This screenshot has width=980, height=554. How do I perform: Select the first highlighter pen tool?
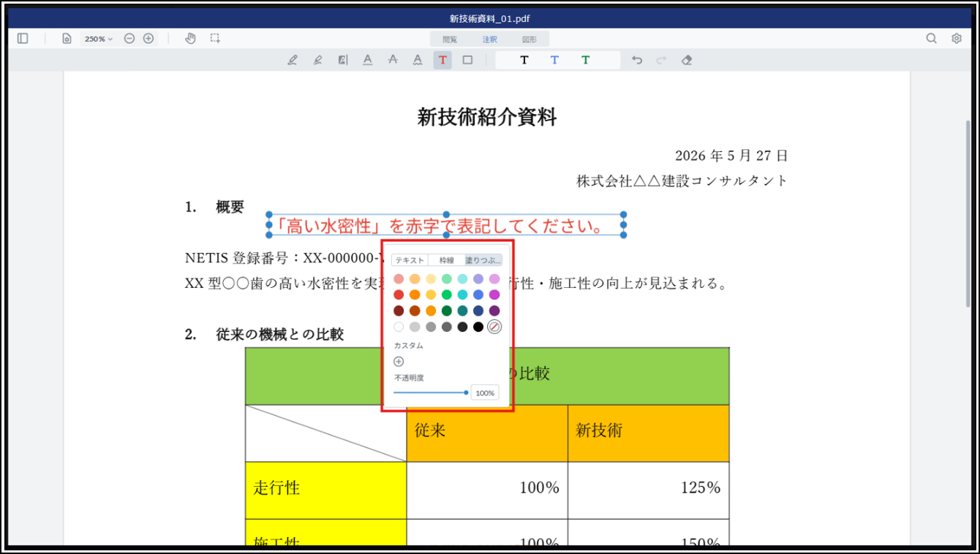pos(293,60)
